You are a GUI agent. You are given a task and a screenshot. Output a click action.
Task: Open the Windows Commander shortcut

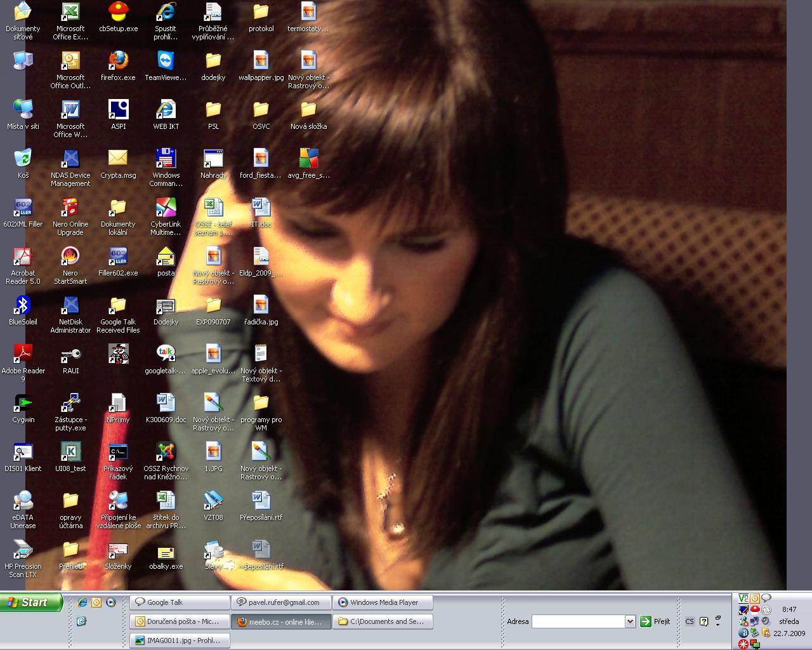pos(166,159)
